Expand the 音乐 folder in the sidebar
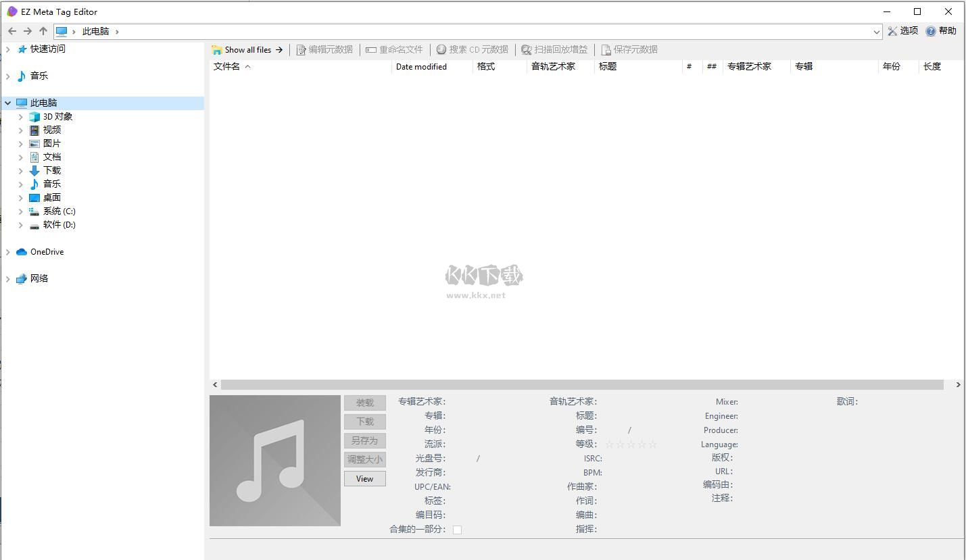 (x=7, y=75)
